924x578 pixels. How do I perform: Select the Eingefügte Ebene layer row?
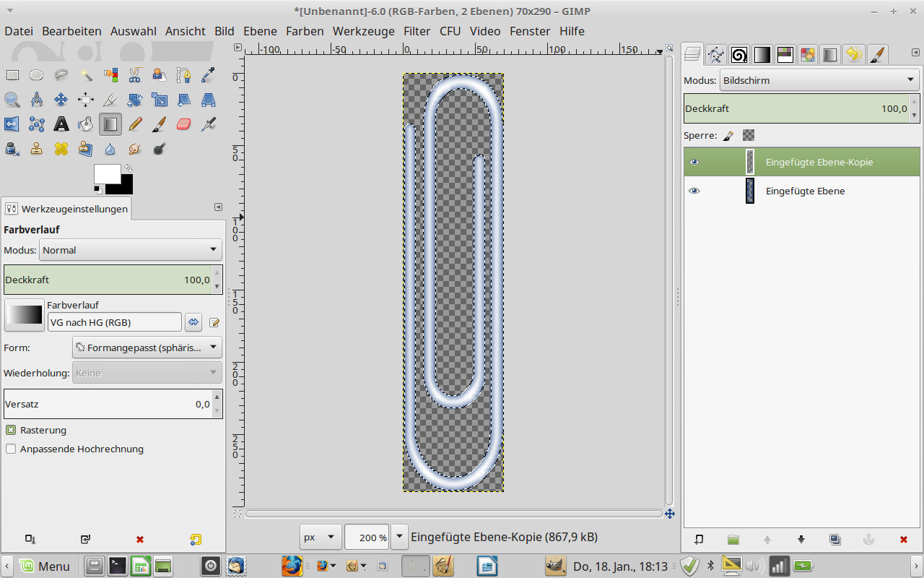tap(805, 191)
